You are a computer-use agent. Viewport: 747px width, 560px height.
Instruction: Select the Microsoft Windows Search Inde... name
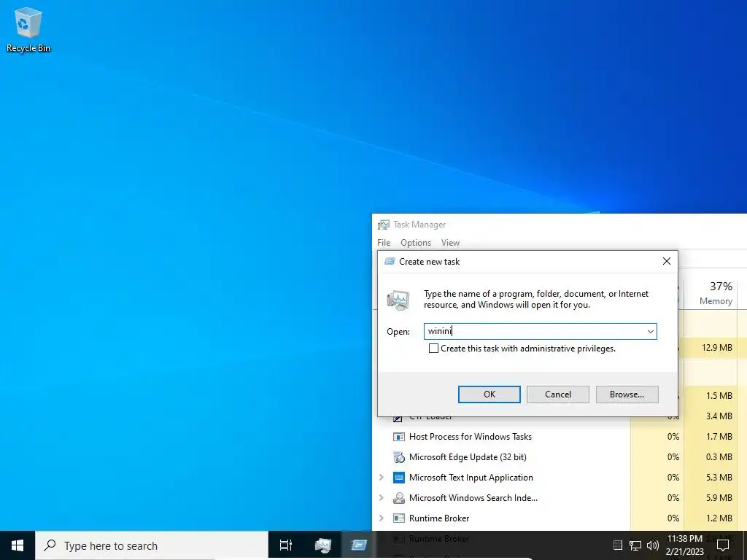473,498
